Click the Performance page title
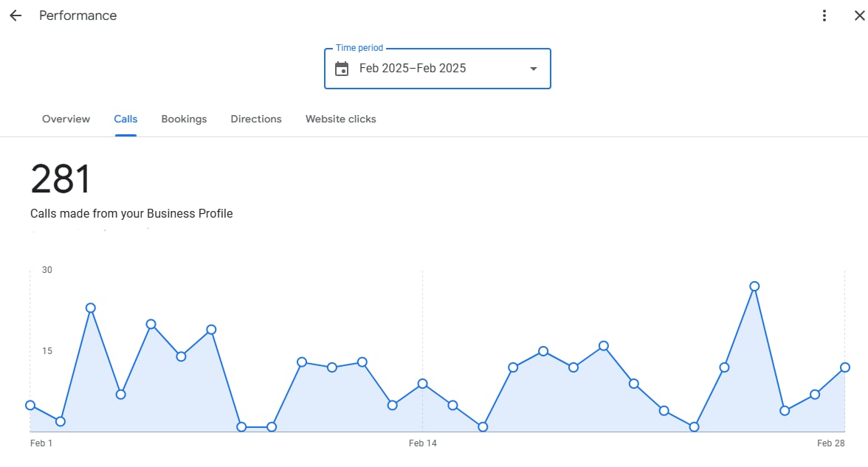This screenshot has height=467, width=868. pyautogui.click(x=77, y=15)
